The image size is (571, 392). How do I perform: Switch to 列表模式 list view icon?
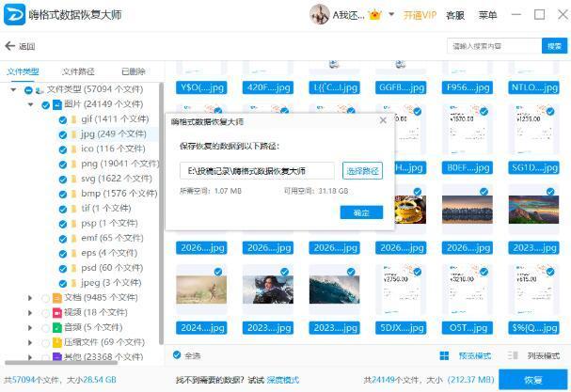(x=513, y=355)
